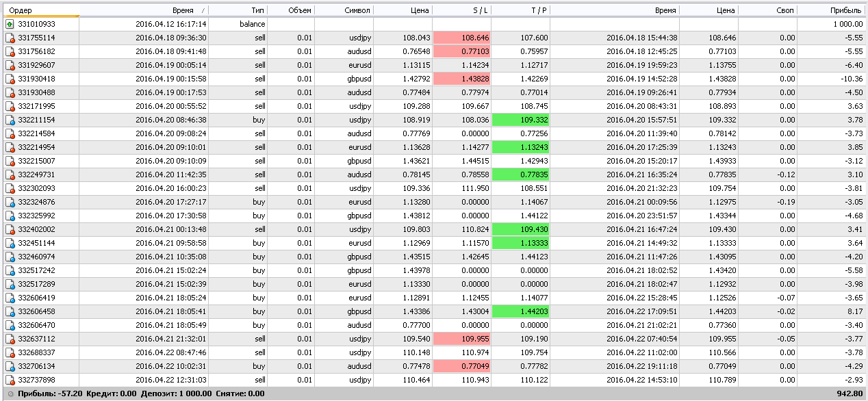
Task: Click the green take-profit cell 1.44203
Action: [x=520, y=311]
